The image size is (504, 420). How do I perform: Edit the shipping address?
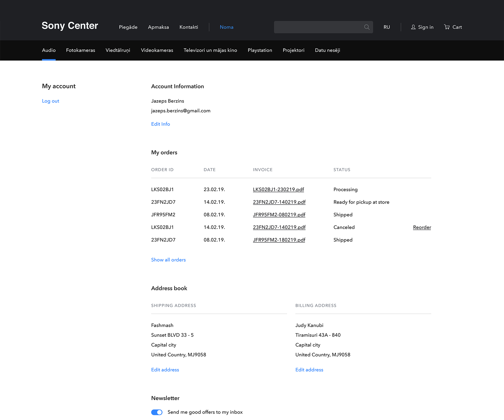(x=165, y=370)
